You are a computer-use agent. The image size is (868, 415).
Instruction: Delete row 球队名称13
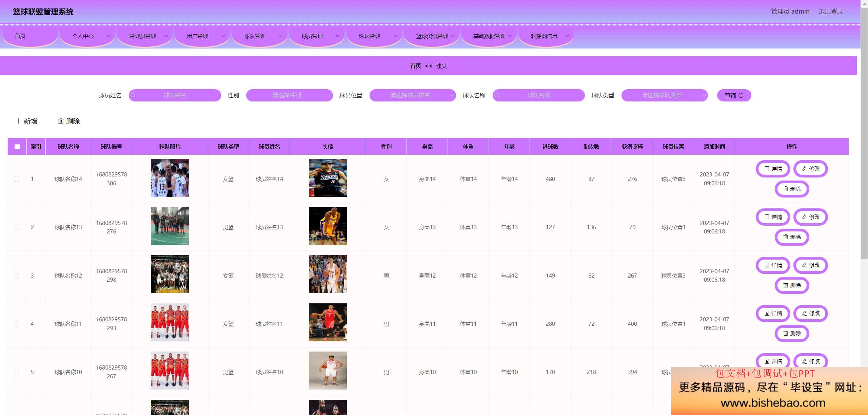(x=792, y=237)
